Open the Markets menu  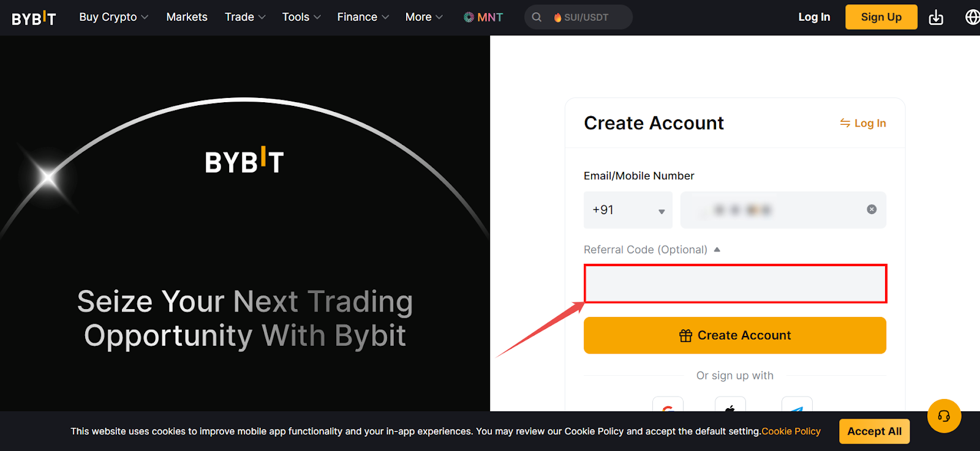pos(186,17)
